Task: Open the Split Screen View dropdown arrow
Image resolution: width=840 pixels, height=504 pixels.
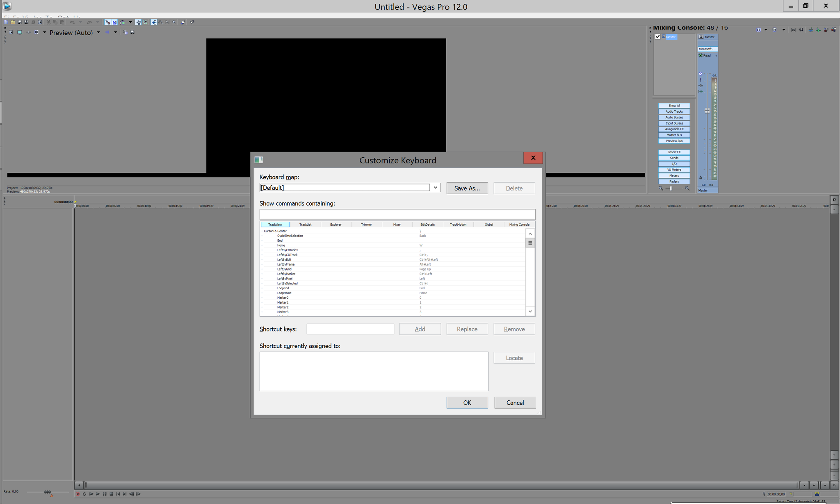Action: click(45, 32)
